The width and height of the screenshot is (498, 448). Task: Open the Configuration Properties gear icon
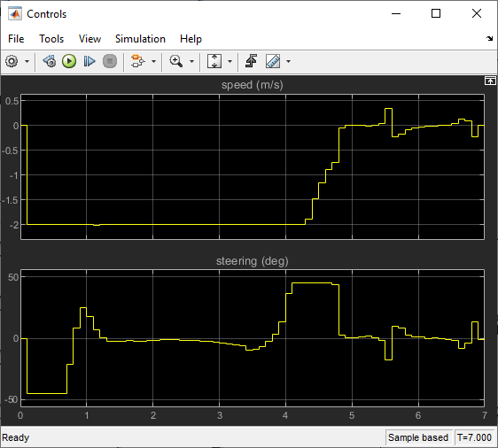(12, 61)
